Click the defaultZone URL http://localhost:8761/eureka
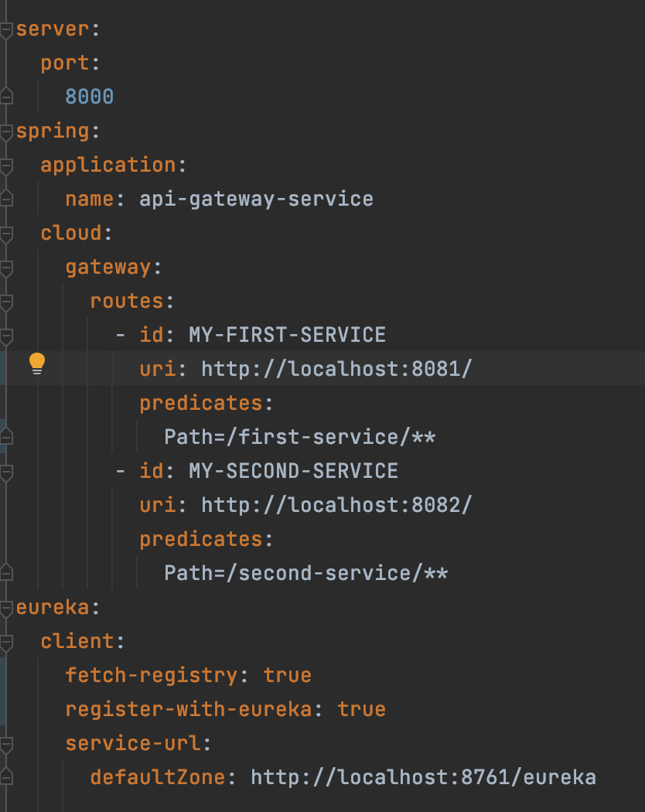 [x=420, y=777]
